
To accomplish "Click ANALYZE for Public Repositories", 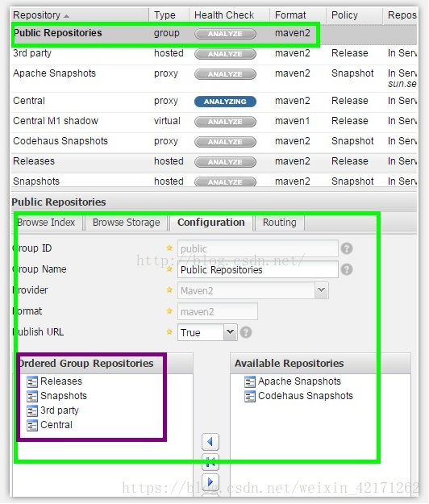I will (x=225, y=34).
